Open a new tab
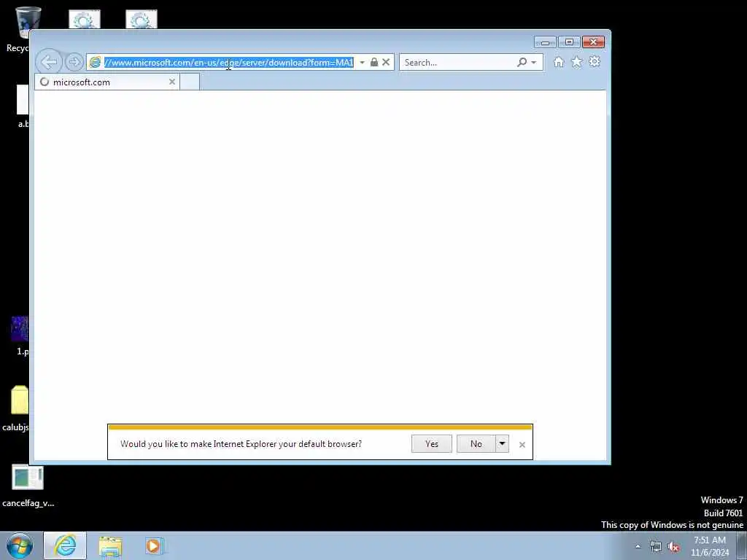The width and height of the screenshot is (747, 560). point(190,82)
